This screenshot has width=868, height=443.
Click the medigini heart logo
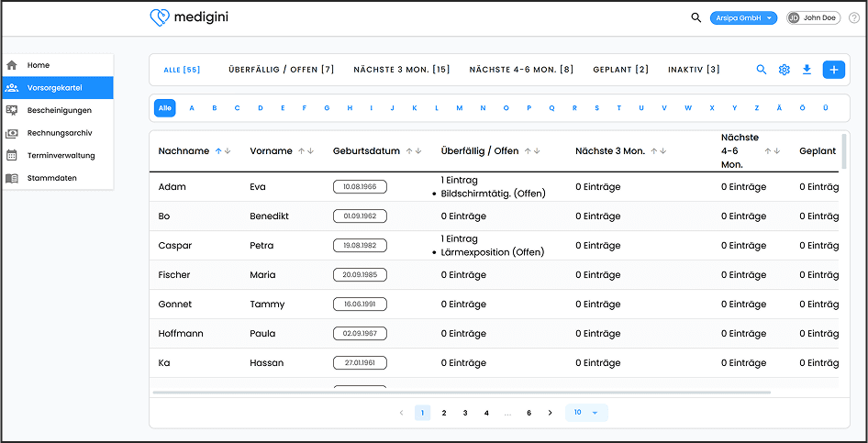tap(160, 17)
